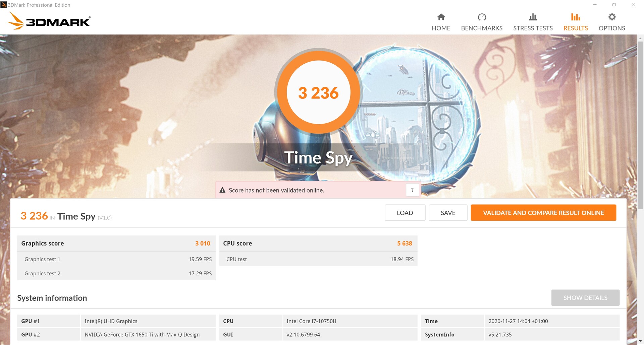Click the Graphics score value 3 010
The image size is (644, 345).
(x=203, y=244)
